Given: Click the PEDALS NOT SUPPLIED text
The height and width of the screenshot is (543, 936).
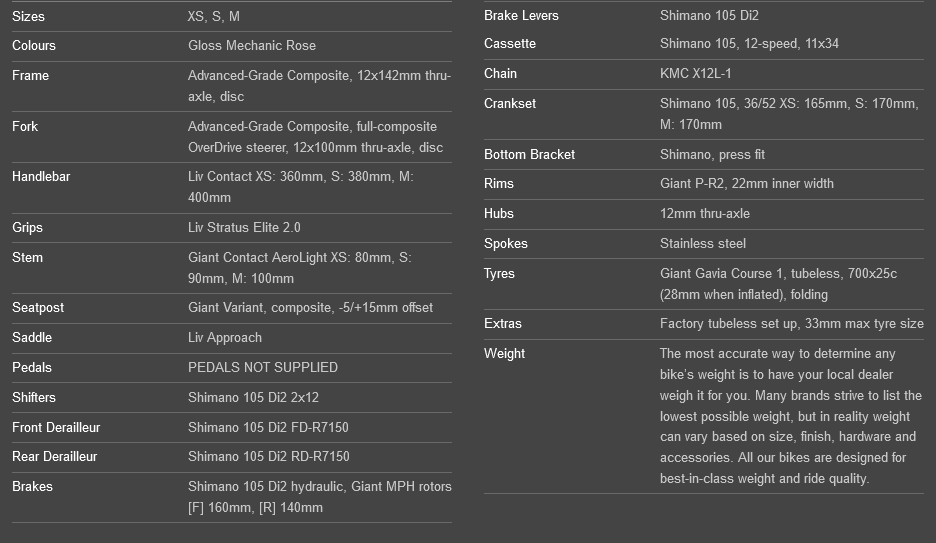Looking at the screenshot, I should [263, 368].
